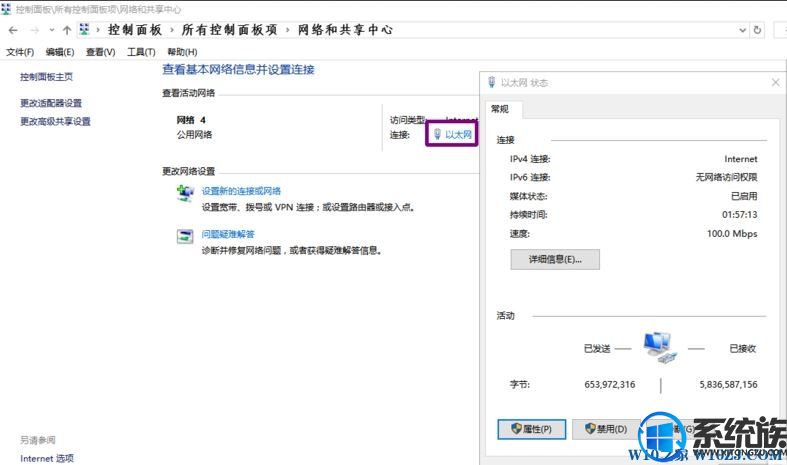Click the Internet value beside IPv4 连接
The image size is (787, 465).
click(x=740, y=159)
